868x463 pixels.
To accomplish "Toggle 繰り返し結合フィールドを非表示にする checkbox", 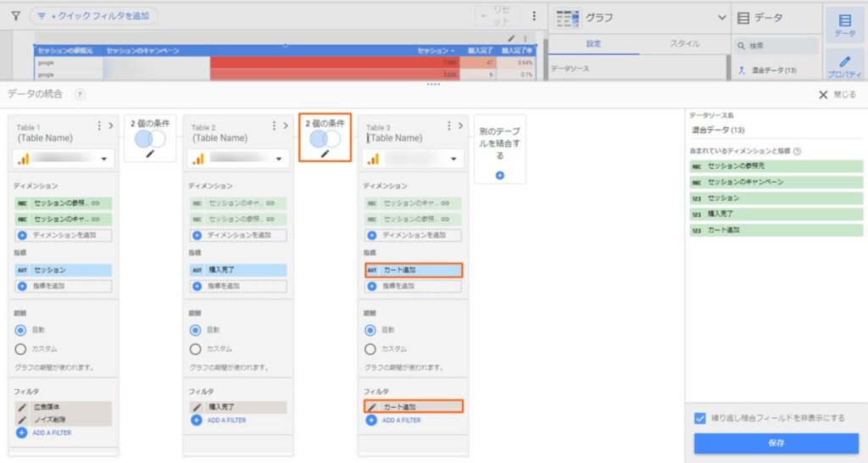I will point(699,418).
